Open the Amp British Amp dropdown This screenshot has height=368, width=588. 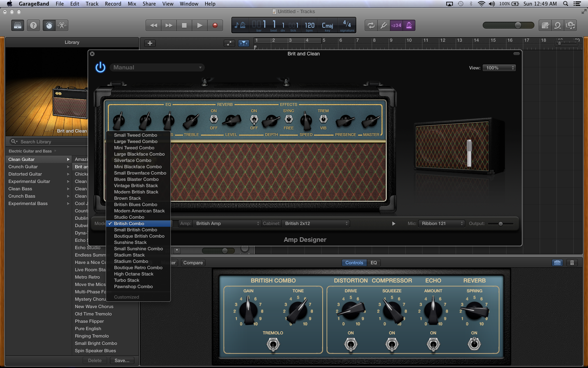226,223
